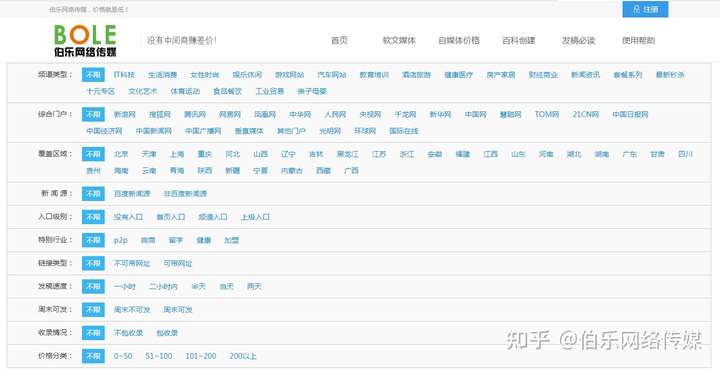Filter channel type by 房产家居
The width and height of the screenshot is (720, 369).
click(501, 75)
